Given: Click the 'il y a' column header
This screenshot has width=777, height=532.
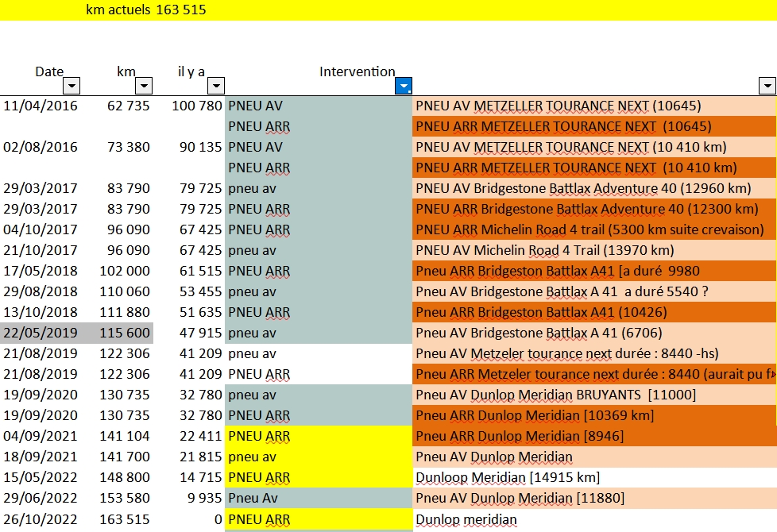Looking at the screenshot, I should coord(191,71).
